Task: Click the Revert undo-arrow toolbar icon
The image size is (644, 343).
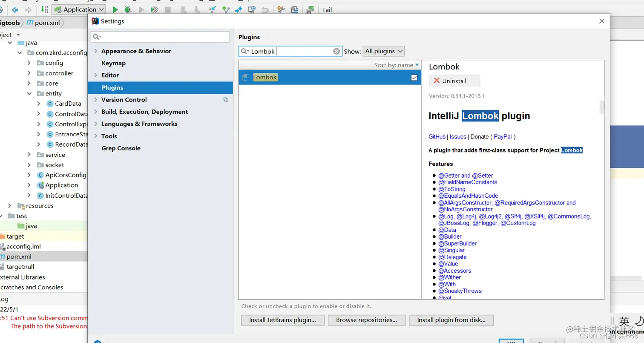Action: click(x=265, y=9)
